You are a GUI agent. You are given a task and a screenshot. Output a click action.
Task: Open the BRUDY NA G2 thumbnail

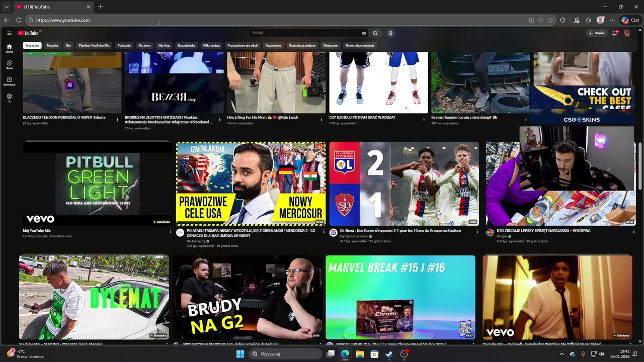248,297
